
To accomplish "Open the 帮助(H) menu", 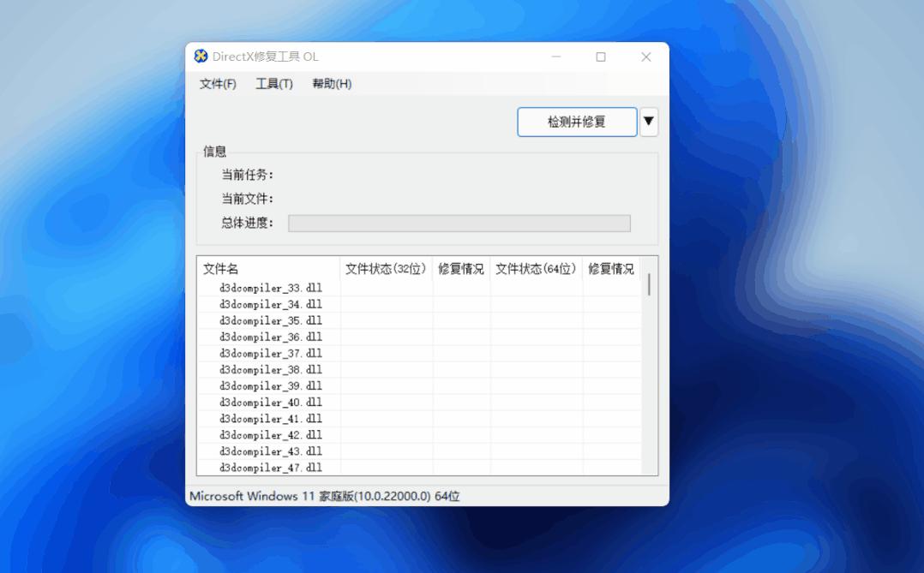I will [x=332, y=84].
